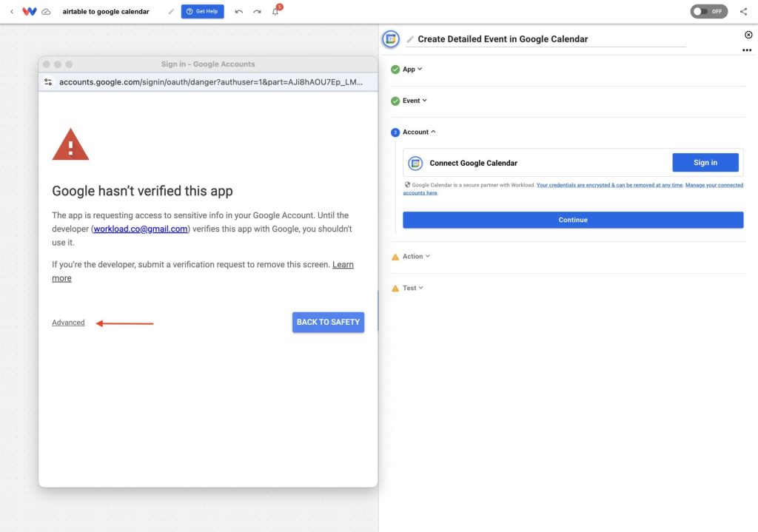This screenshot has height=532, width=758.
Task: Open the workload.co@gmail.com developer link
Action: pyautogui.click(x=141, y=229)
